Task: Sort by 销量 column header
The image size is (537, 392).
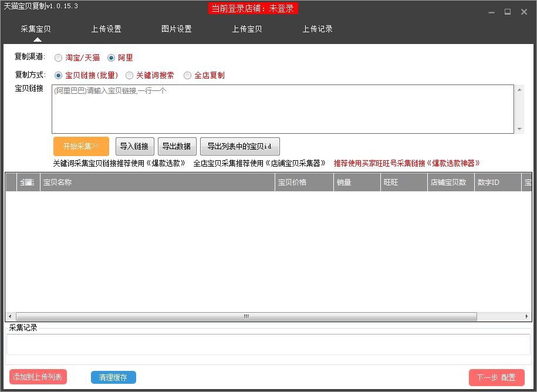Action: coord(357,183)
